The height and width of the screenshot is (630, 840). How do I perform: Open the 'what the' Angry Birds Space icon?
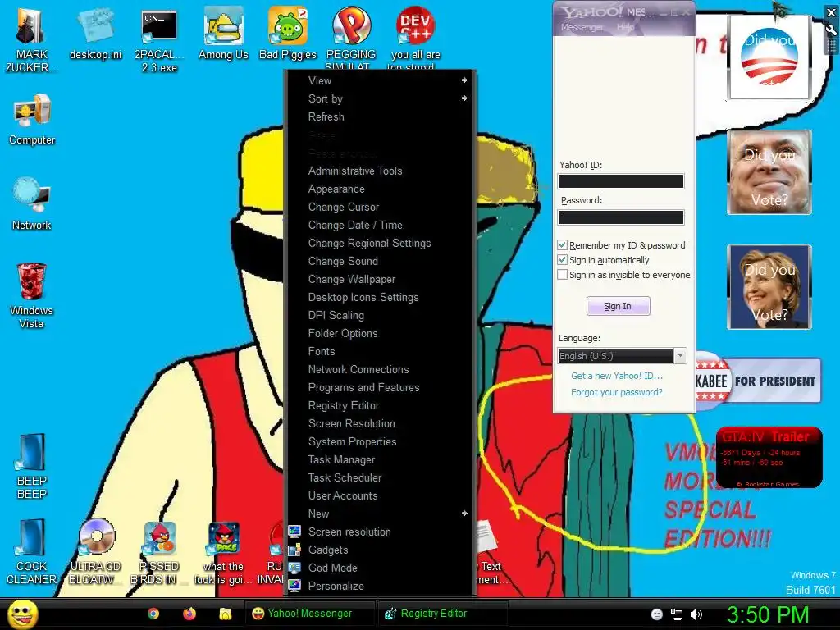click(223, 553)
